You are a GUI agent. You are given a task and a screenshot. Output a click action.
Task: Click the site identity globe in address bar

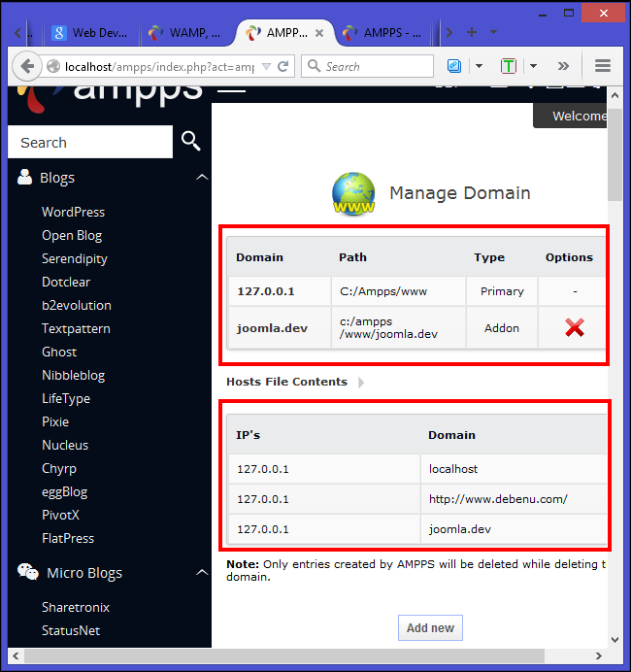tap(53, 66)
